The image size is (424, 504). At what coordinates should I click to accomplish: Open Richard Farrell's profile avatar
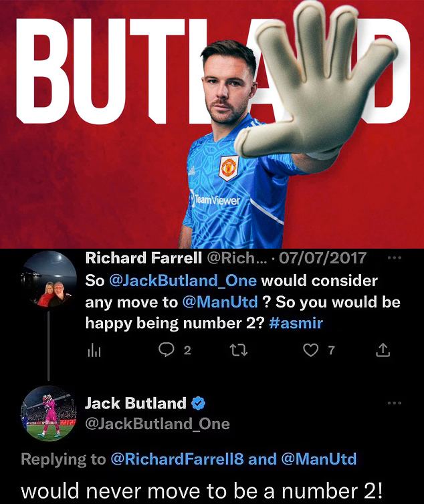pyautogui.click(x=49, y=279)
